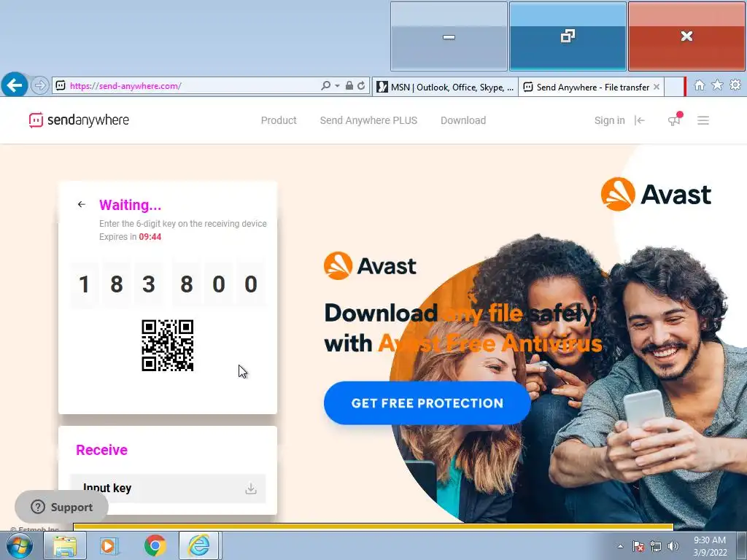Minimize the browser window
747x560 pixels.
click(449, 36)
